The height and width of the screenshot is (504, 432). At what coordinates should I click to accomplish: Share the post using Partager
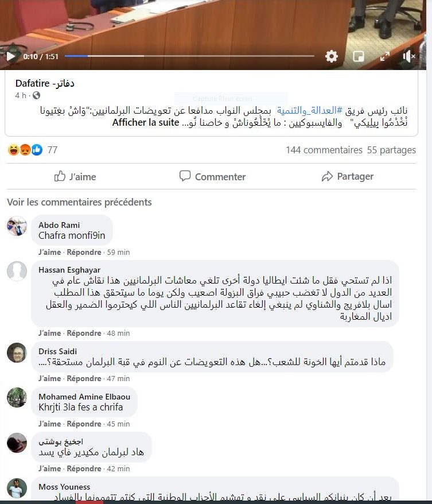[348, 176]
